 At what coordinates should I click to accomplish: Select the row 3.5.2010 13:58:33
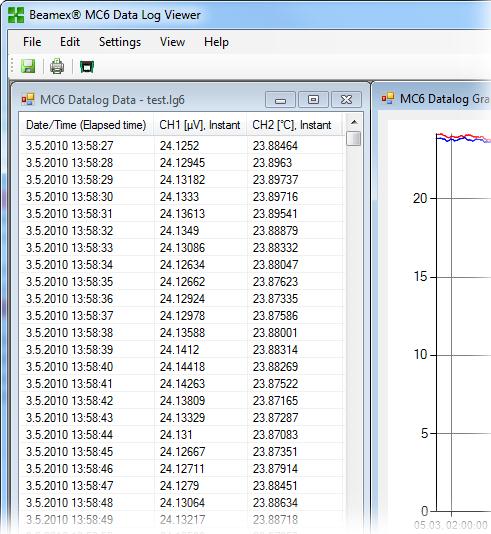click(x=181, y=248)
